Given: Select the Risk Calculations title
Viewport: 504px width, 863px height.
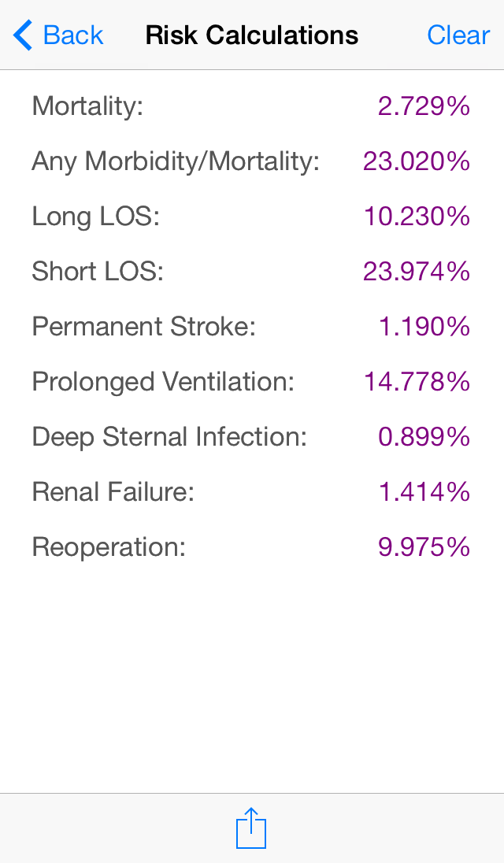Looking at the screenshot, I should (251, 35).
